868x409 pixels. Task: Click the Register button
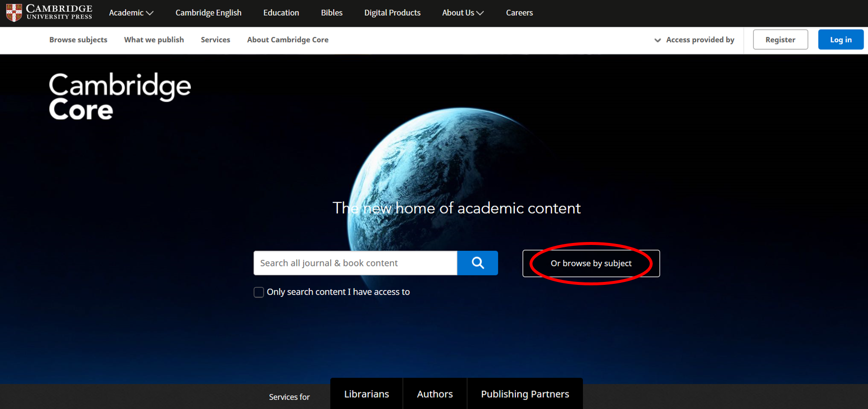tap(780, 39)
